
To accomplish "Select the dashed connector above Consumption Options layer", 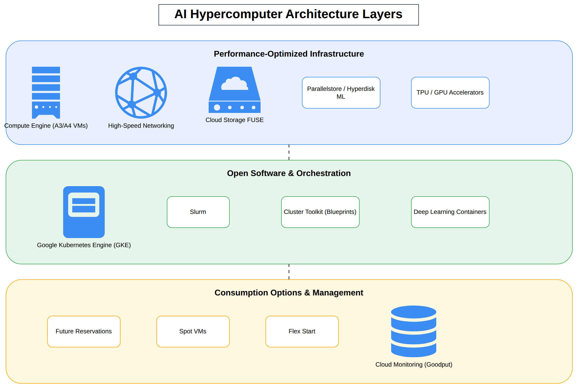I will tap(289, 272).
